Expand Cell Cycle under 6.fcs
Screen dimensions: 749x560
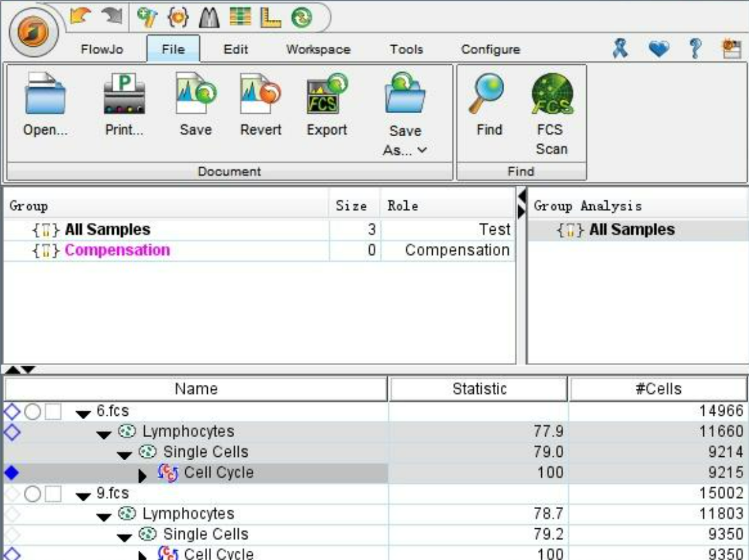142,475
